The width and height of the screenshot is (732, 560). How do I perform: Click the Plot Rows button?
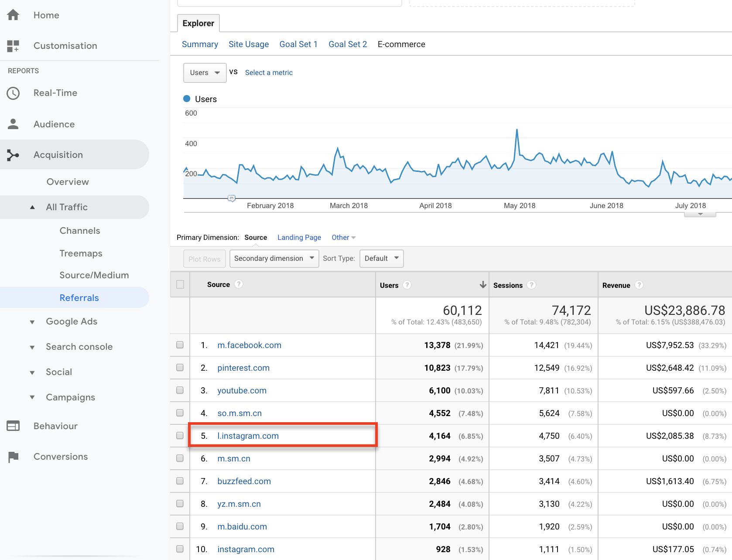205,259
